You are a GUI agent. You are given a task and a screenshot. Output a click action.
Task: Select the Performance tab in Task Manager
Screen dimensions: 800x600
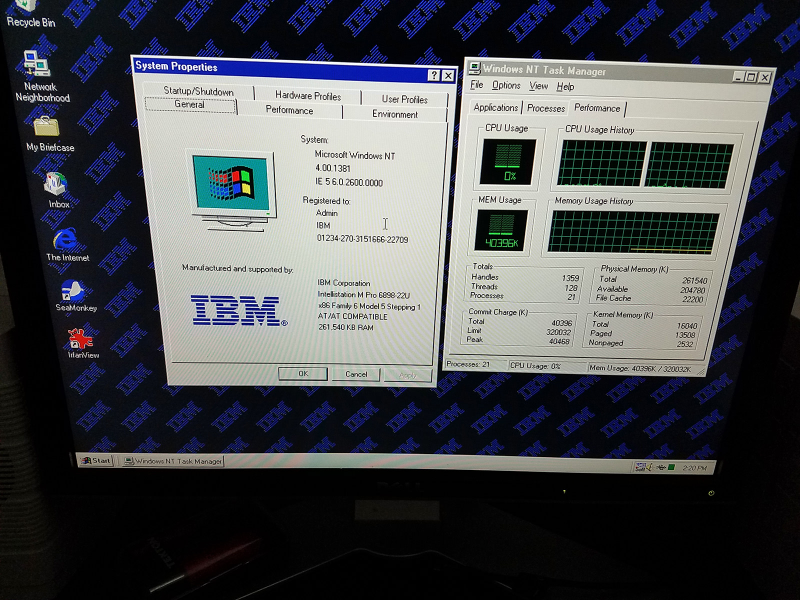click(x=597, y=108)
